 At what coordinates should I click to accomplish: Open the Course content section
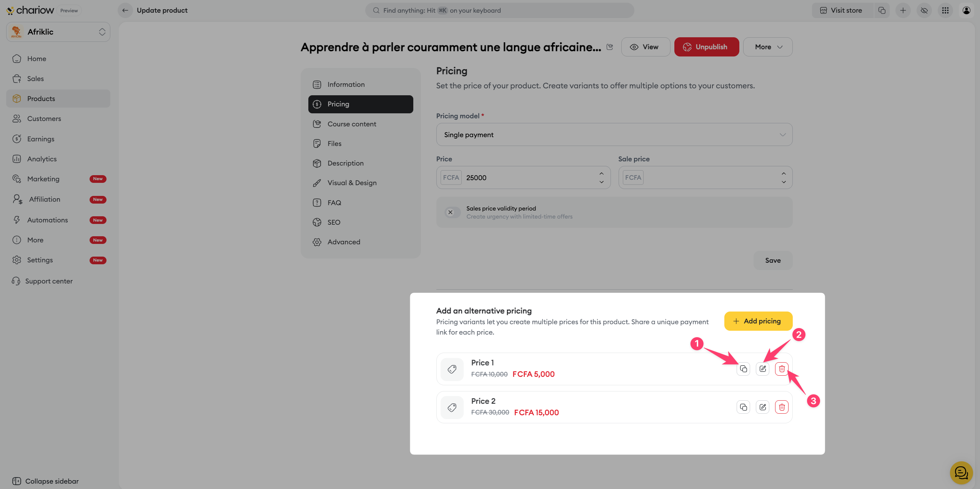[351, 124]
